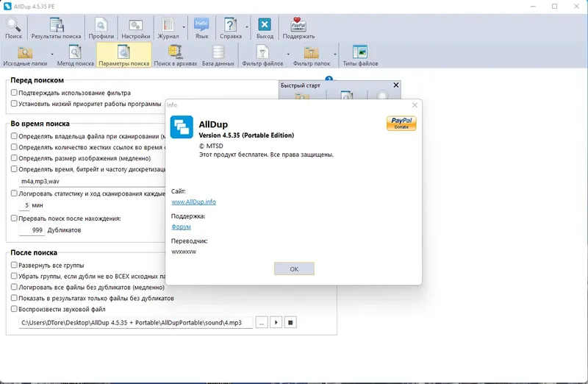Expand the Фильтр папок dropdown arrow

click(x=335, y=54)
